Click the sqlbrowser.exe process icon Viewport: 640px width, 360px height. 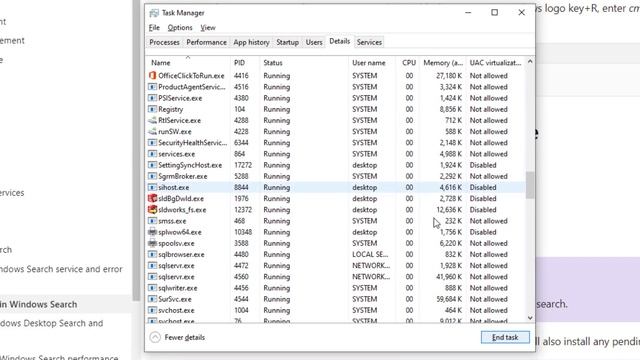click(x=152, y=254)
